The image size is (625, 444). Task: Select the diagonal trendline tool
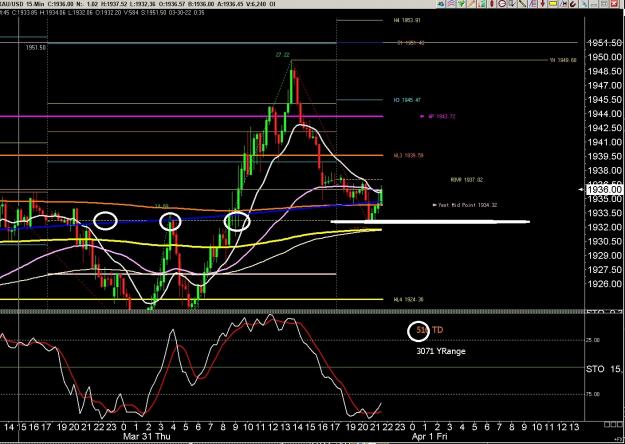522,4
